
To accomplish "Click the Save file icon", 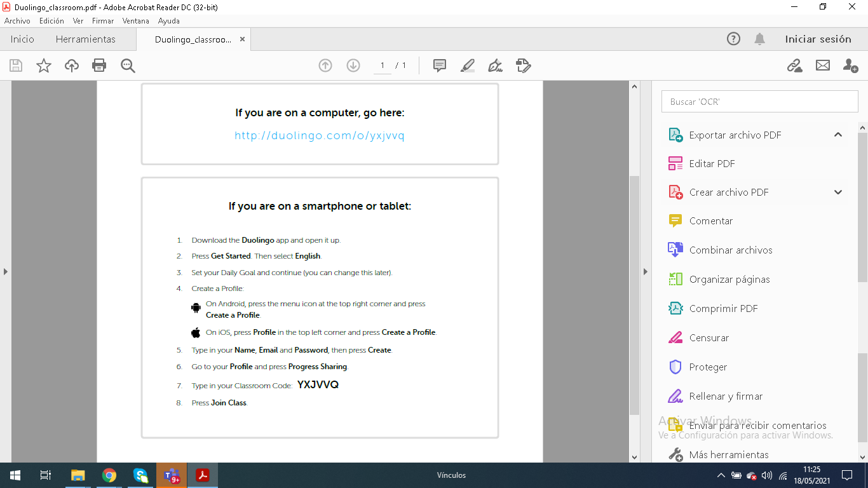I will [x=16, y=65].
